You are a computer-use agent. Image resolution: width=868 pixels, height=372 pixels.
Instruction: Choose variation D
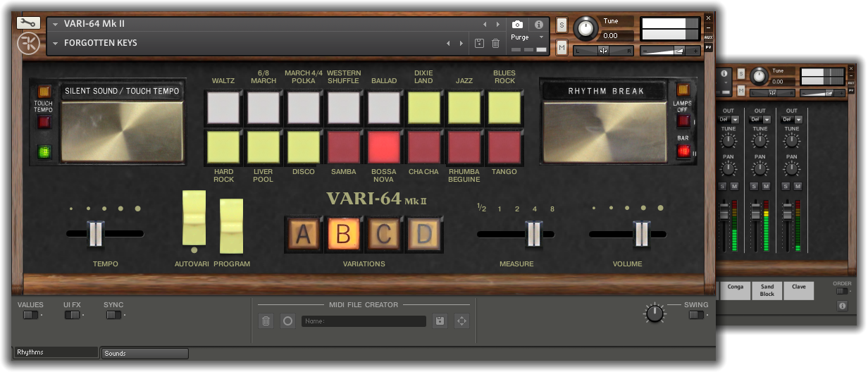pos(423,233)
